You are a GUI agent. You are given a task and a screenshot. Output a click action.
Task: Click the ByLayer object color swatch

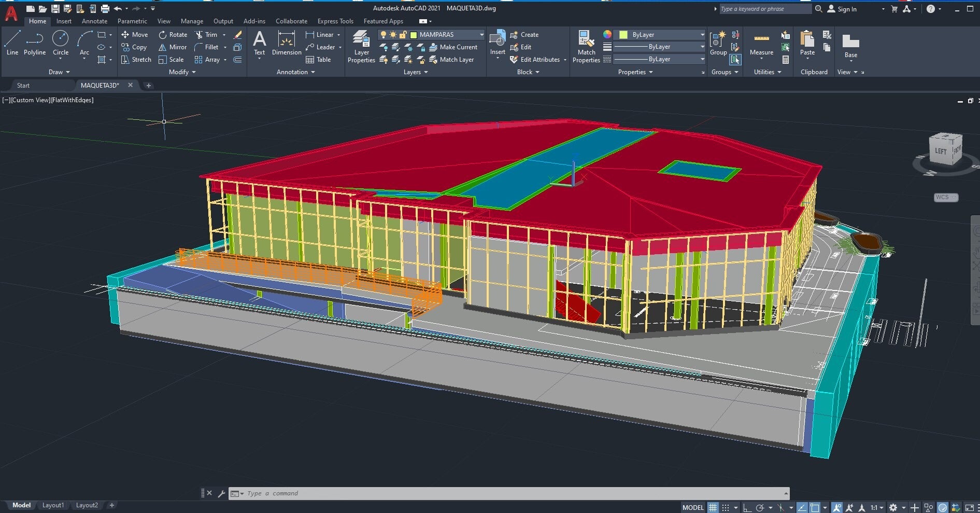[623, 35]
